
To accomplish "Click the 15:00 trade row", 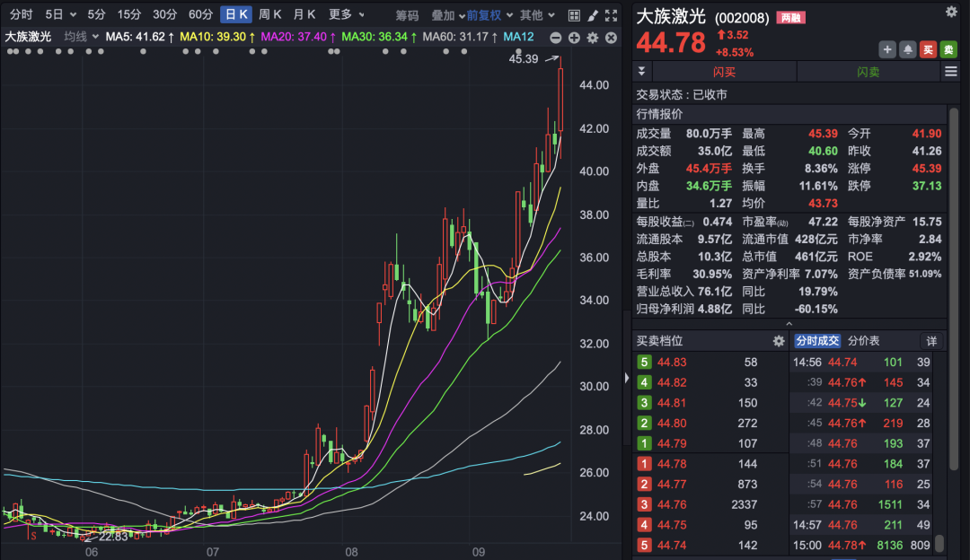I will point(861,546).
